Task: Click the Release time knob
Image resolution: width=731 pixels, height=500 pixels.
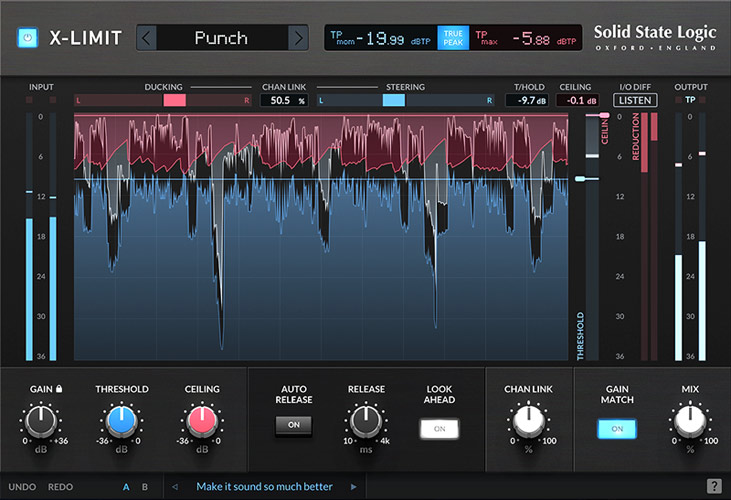Action: [366, 421]
